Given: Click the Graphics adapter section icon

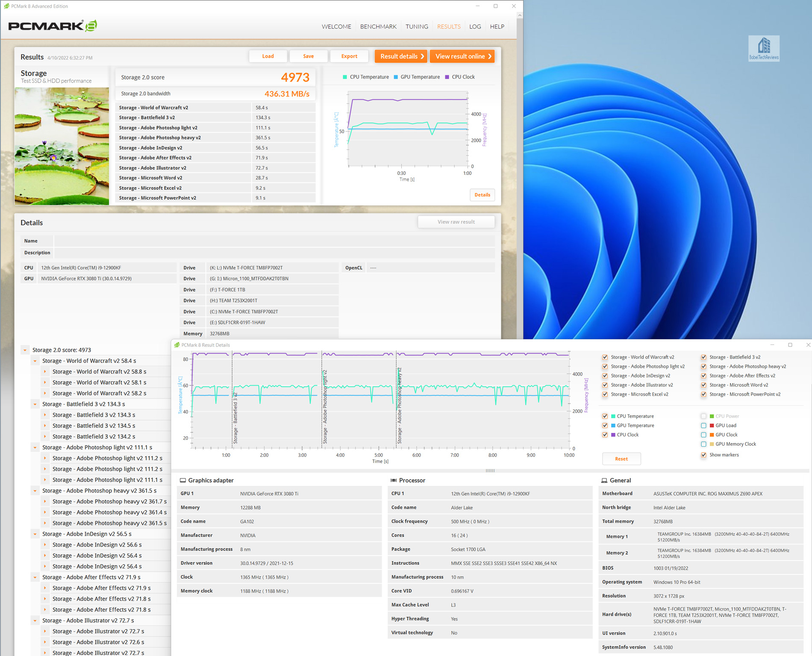Looking at the screenshot, I should 183,480.
